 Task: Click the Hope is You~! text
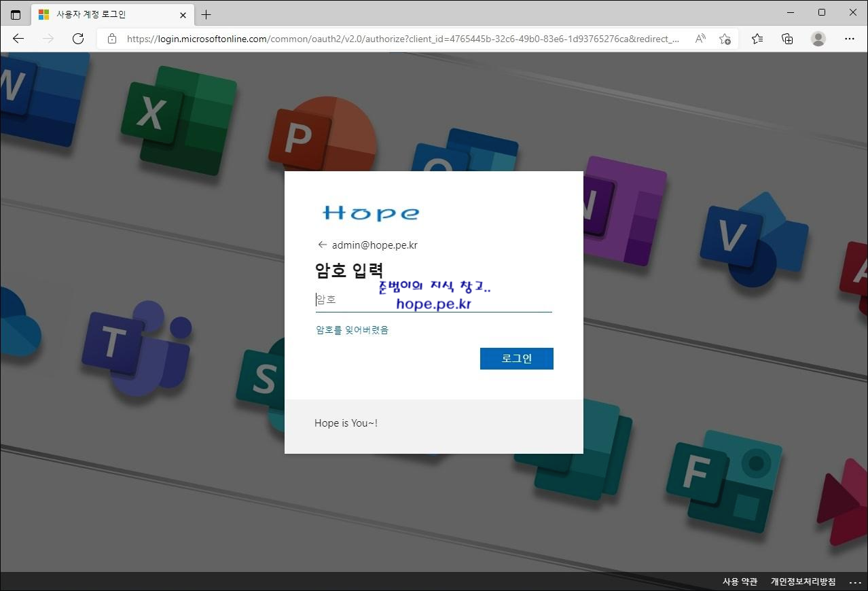click(346, 423)
